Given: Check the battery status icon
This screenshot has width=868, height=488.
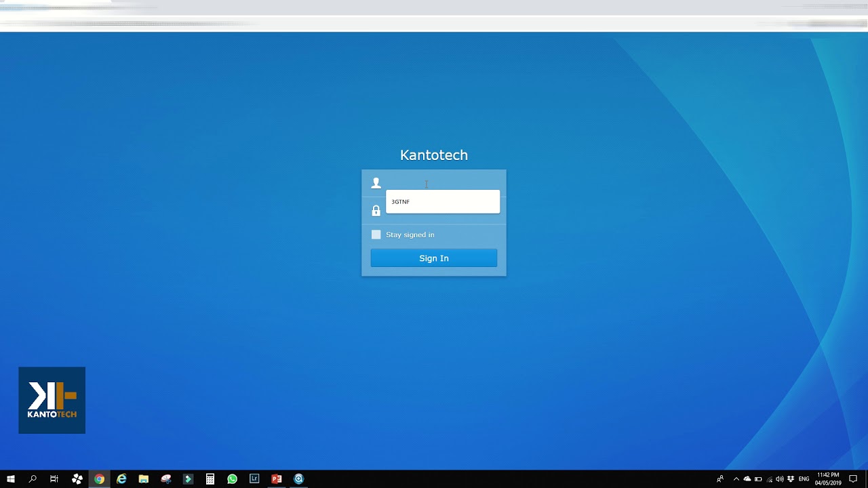Looking at the screenshot, I should [758, 479].
